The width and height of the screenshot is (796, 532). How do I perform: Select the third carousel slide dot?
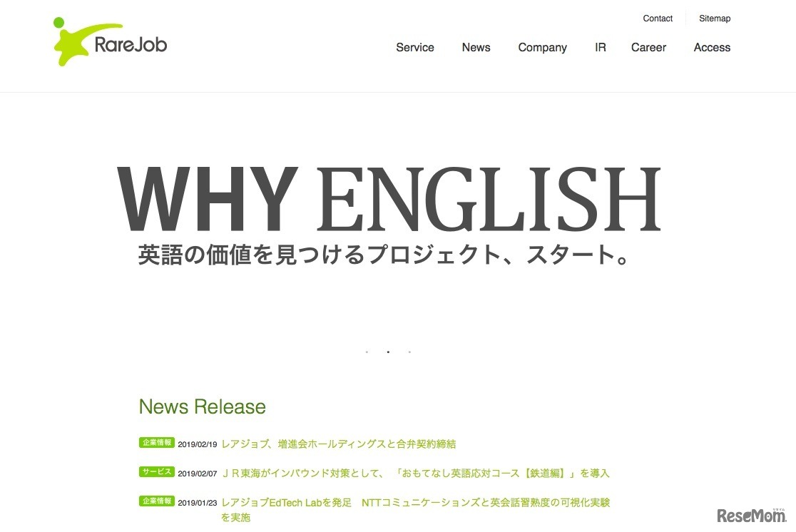pyautogui.click(x=409, y=352)
